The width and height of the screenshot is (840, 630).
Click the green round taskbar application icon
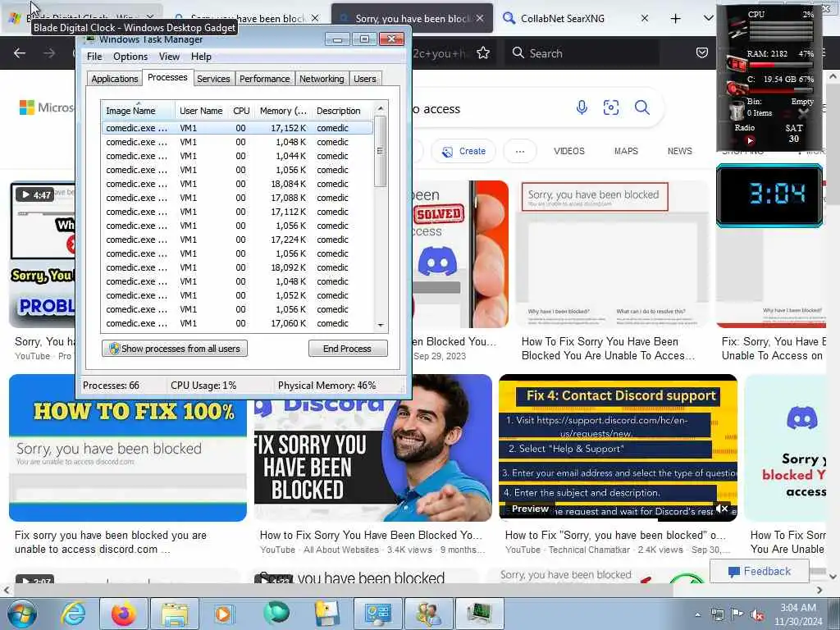(276, 614)
